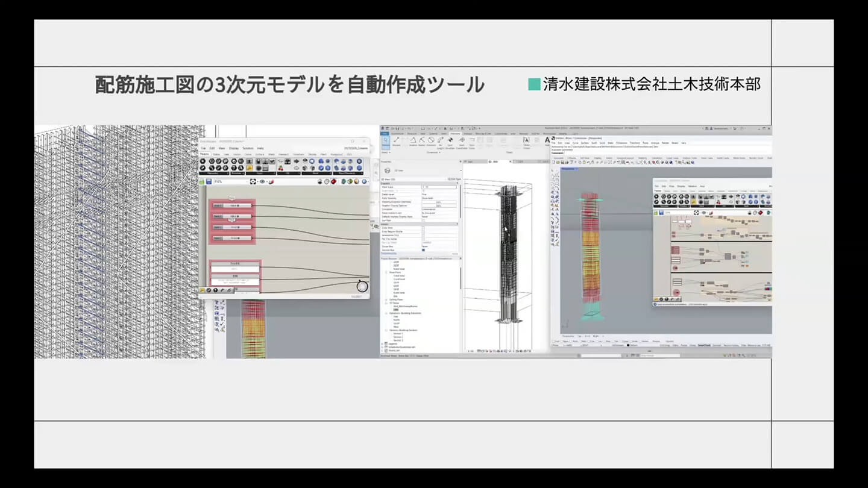Toggle Section Box checkbox in Revit Properties
This screenshot has width=868, height=488.
(423, 250)
